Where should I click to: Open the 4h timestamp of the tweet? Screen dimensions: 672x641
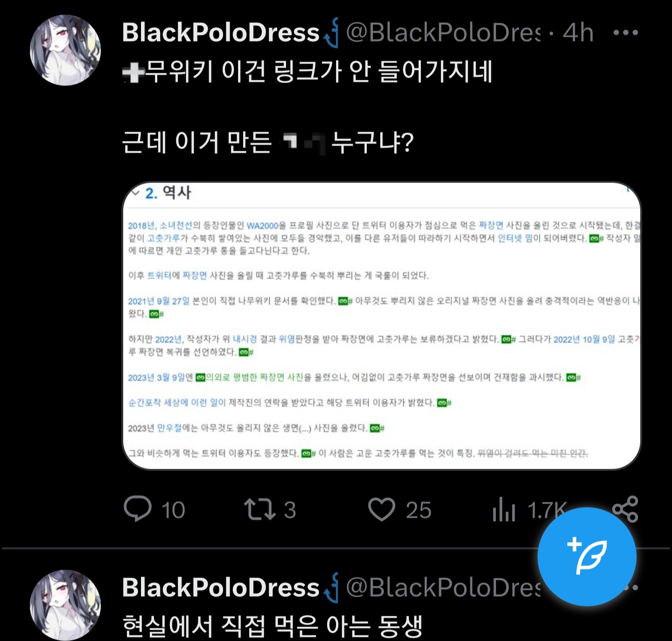point(578,33)
